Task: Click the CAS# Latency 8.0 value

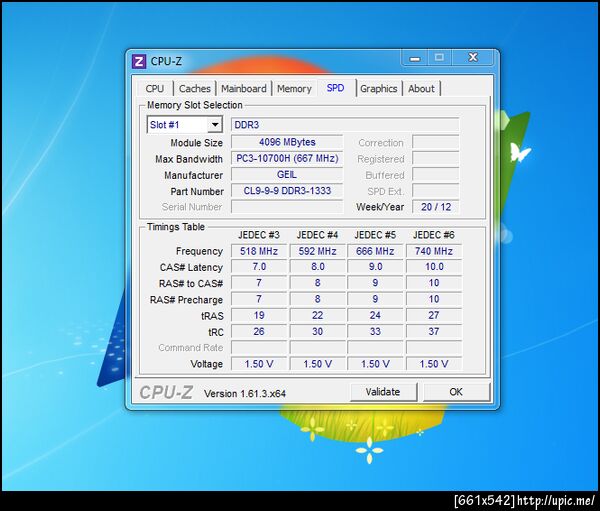Action: click(317, 267)
